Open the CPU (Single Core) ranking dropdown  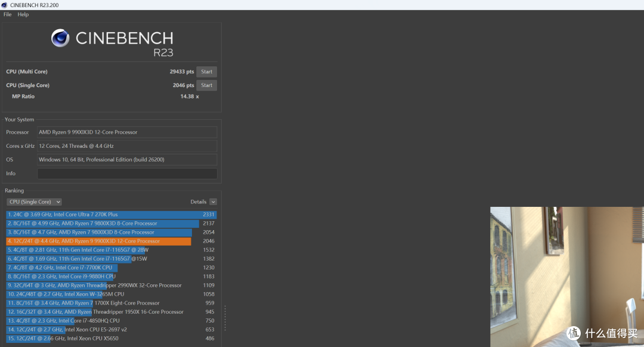34,202
